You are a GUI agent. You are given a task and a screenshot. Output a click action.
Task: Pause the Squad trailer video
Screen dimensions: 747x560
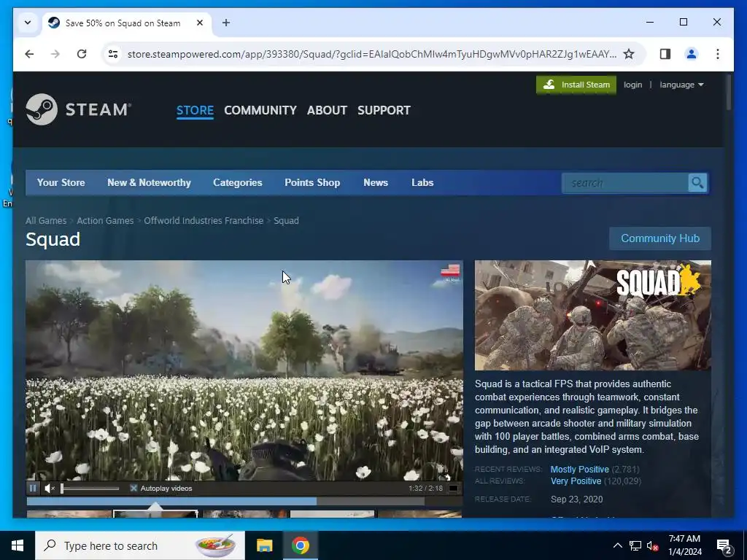click(x=33, y=488)
